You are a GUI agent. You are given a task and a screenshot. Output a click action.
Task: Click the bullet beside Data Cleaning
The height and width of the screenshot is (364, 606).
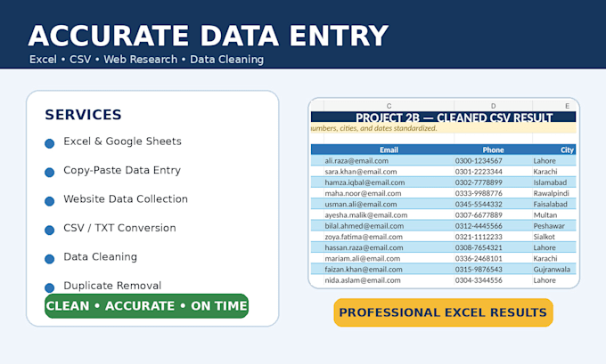[50, 259]
